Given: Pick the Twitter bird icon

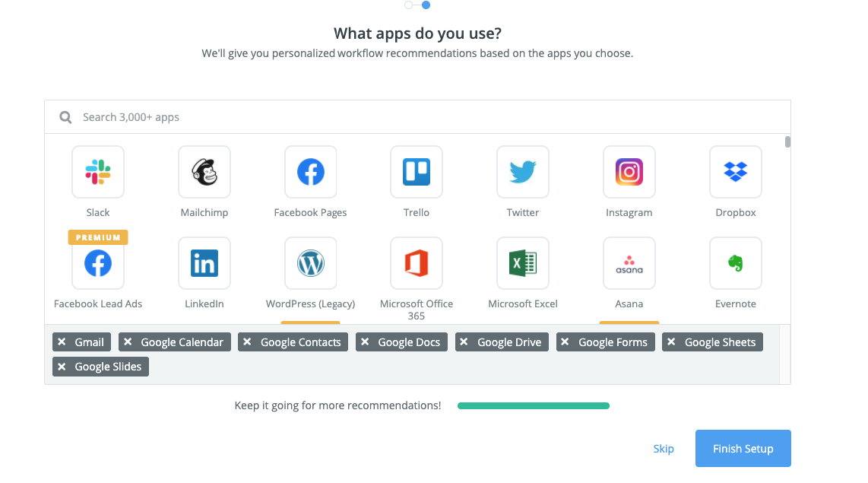Looking at the screenshot, I should click(x=523, y=172).
